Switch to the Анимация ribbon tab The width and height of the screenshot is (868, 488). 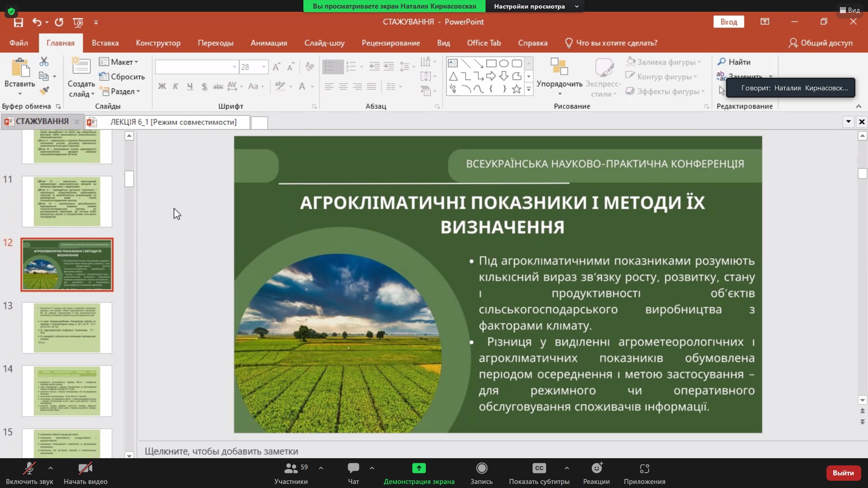click(269, 43)
